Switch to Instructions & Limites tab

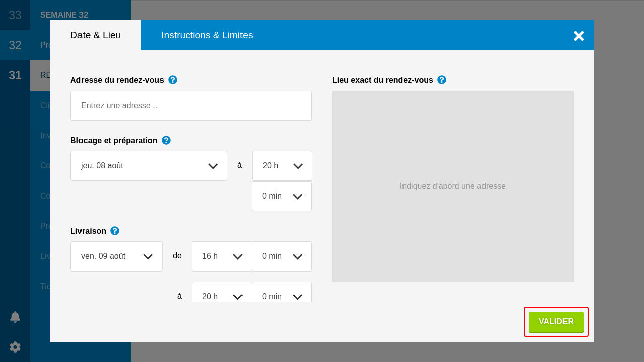tap(207, 35)
